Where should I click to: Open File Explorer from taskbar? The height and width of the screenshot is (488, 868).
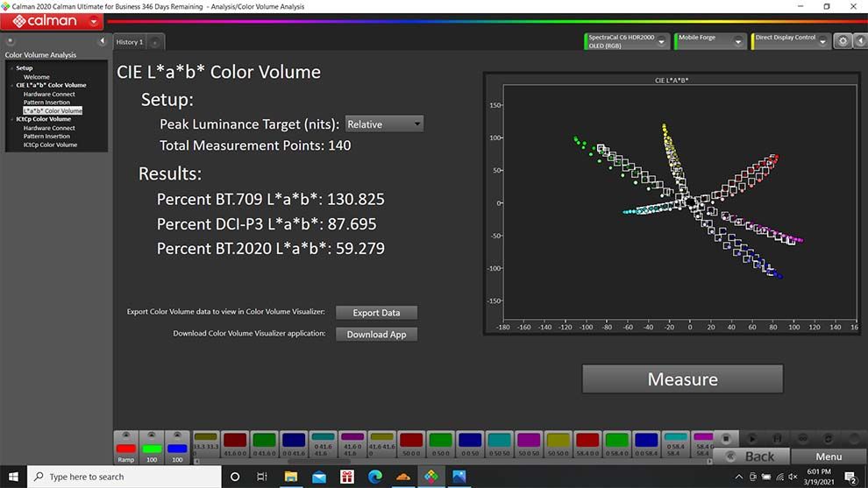(290, 477)
